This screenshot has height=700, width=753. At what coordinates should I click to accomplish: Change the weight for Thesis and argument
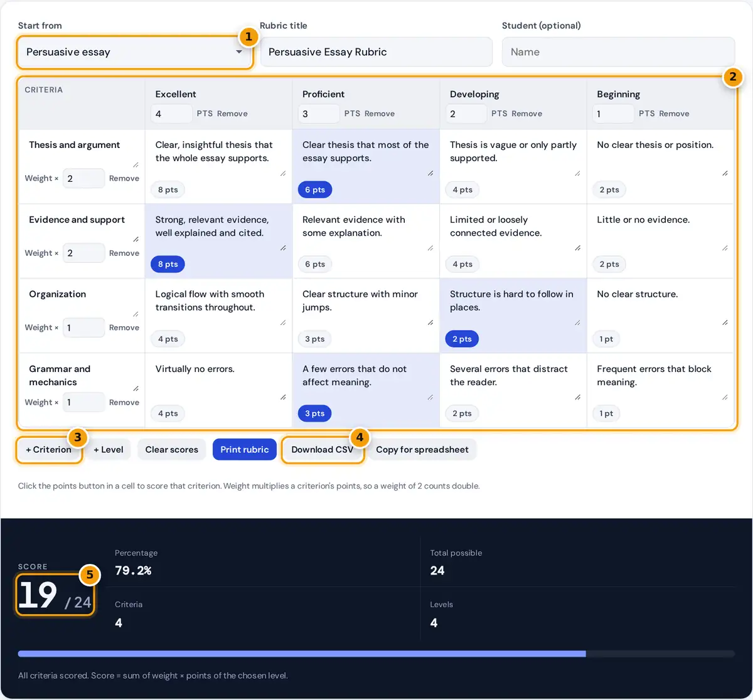83,178
